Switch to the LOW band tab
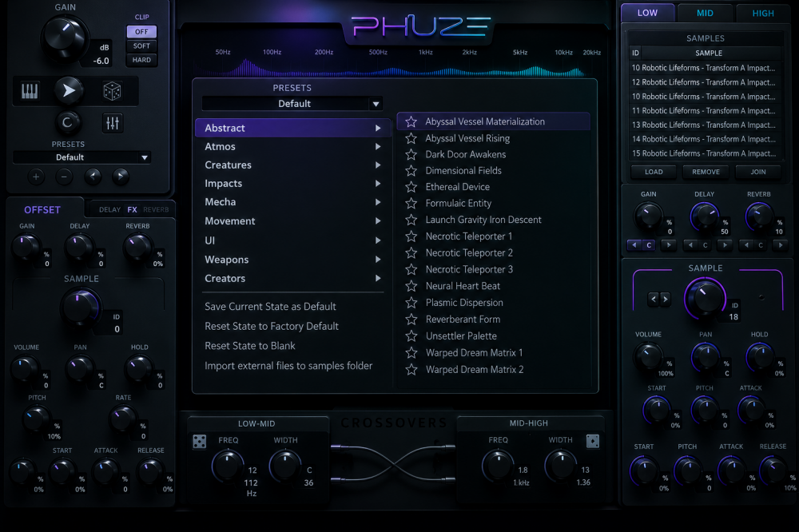Screen dimensions: 799x532 pyautogui.click(x=648, y=13)
